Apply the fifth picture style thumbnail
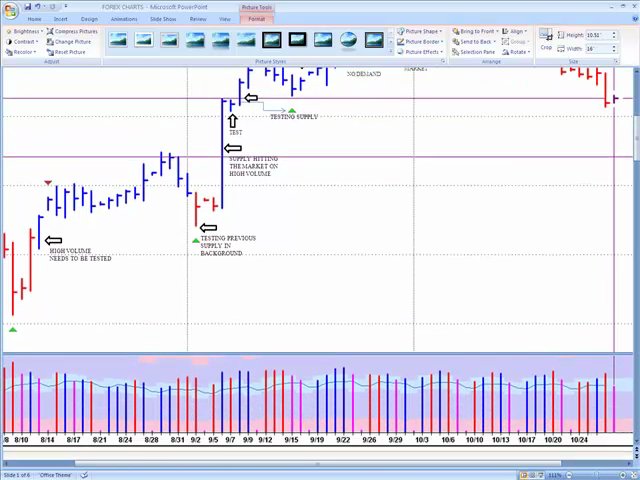Screen dimensions: 640x480 tap(221, 40)
